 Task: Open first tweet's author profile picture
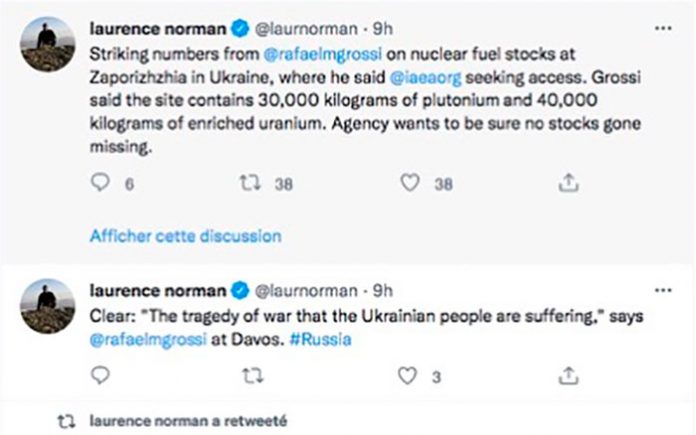point(46,44)
